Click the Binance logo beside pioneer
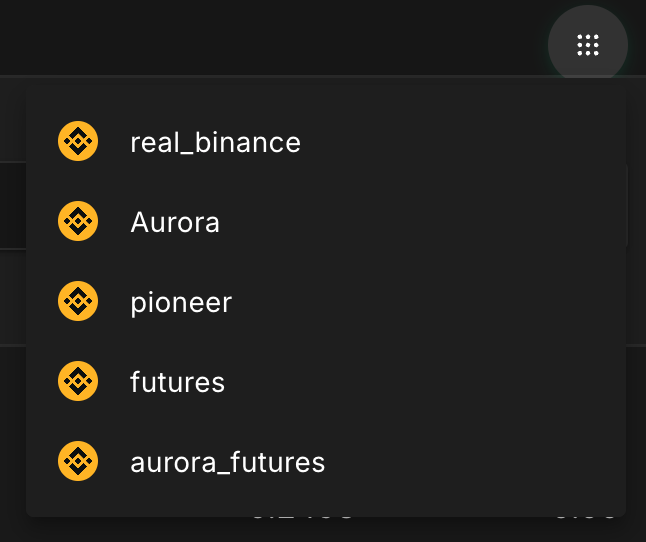Viewport: 646px width, 542px height. point(78,301)
